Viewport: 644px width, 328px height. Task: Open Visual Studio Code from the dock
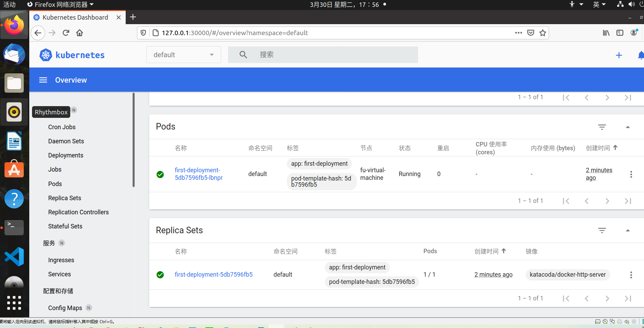pos(14,257)
